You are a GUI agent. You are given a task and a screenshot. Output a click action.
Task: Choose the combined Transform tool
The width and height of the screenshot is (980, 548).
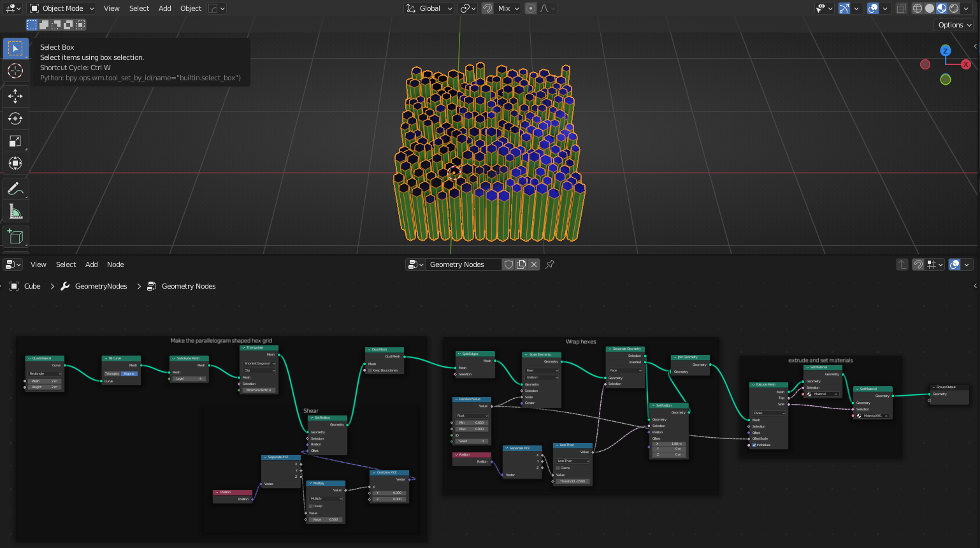point(15,163)
